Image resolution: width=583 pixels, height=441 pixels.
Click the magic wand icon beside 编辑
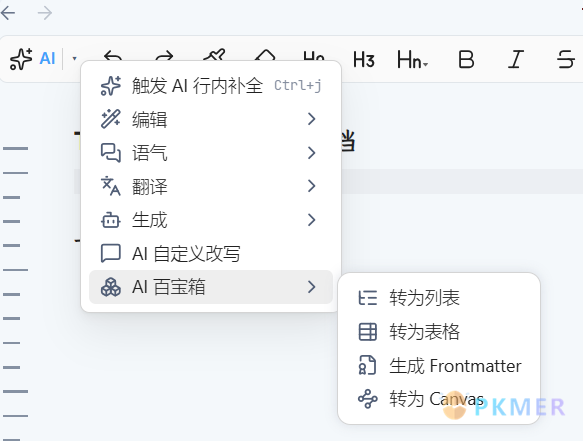coord(111,119)
